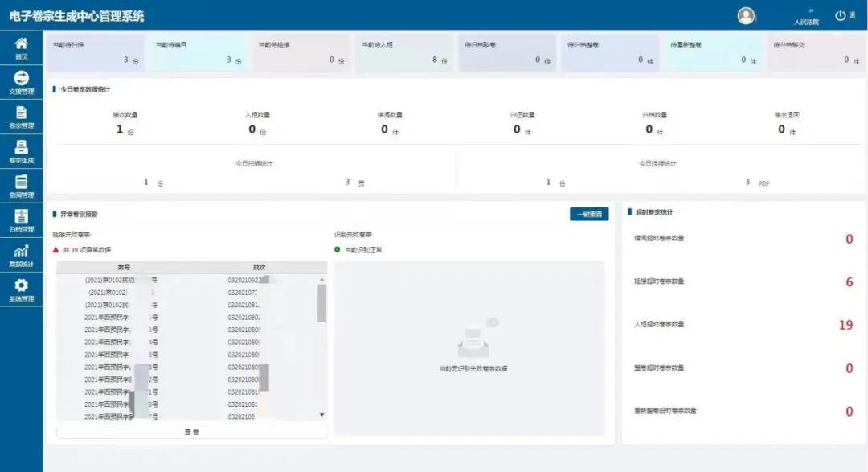Open the 当前待入柜 summary card
The width and height of the screenshot is (868, 472).
404,52
